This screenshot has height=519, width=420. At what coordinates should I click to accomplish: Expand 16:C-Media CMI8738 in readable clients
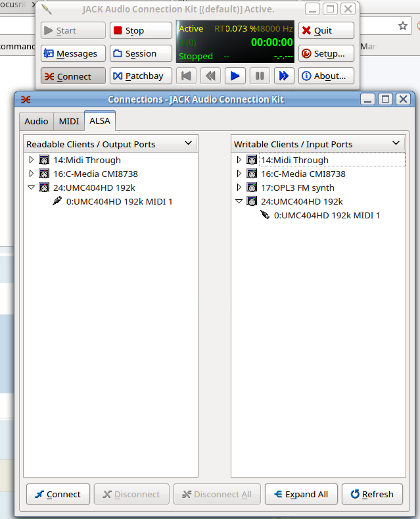point(32,174)
